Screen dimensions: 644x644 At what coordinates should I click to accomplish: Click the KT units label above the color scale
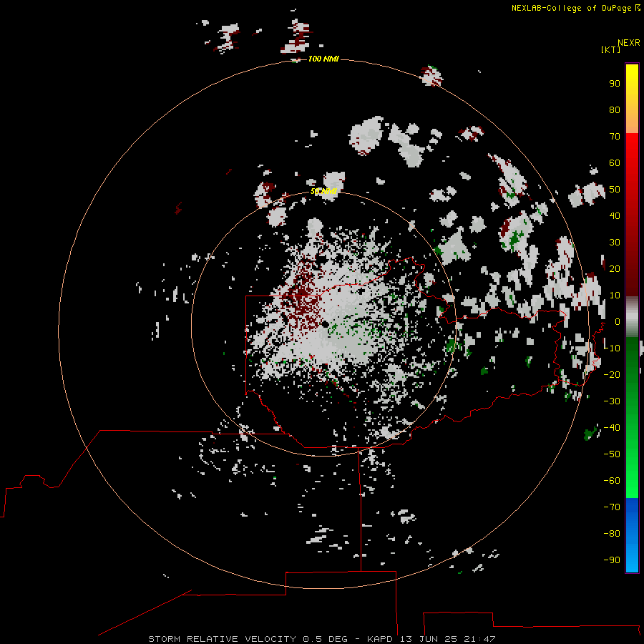(611, 49)
